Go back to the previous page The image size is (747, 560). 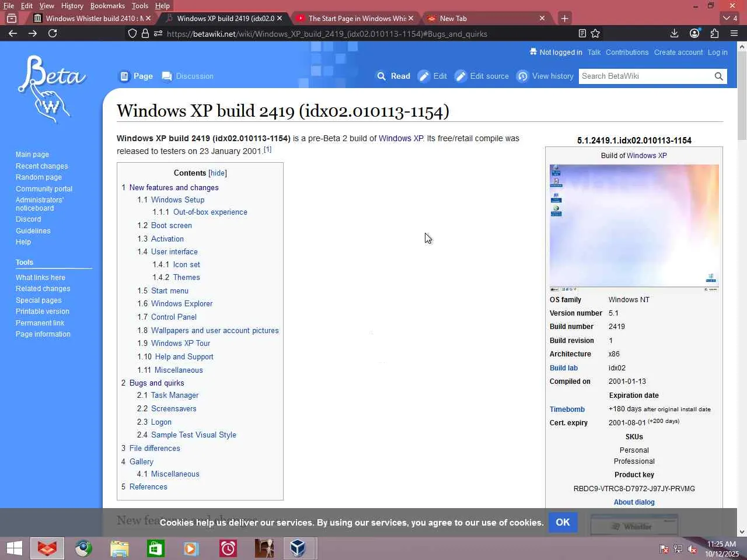[x=13, y=33]
